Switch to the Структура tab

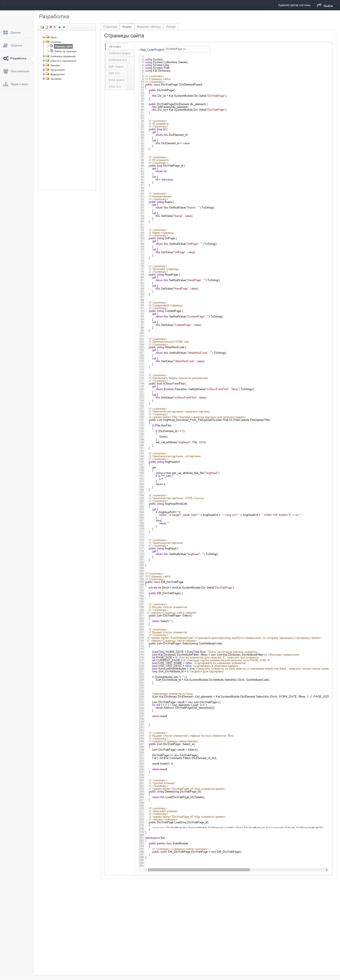tap(110, 27)
